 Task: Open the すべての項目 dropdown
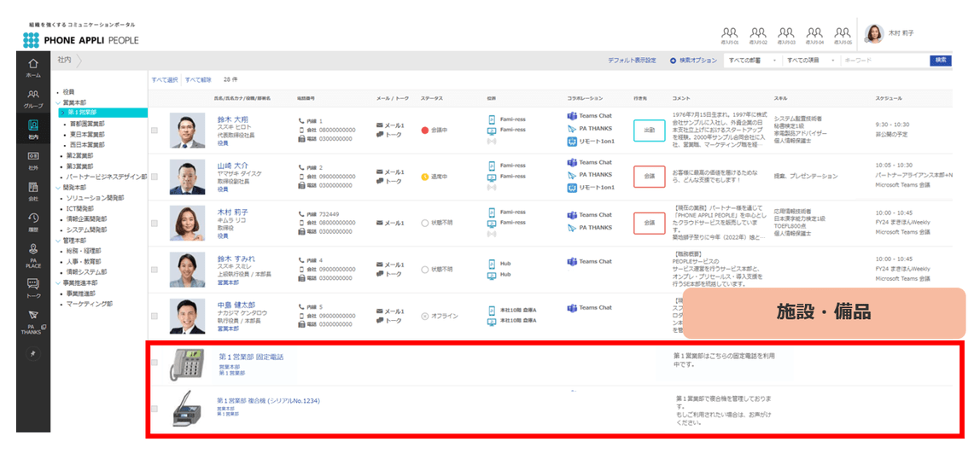point(809,61)
